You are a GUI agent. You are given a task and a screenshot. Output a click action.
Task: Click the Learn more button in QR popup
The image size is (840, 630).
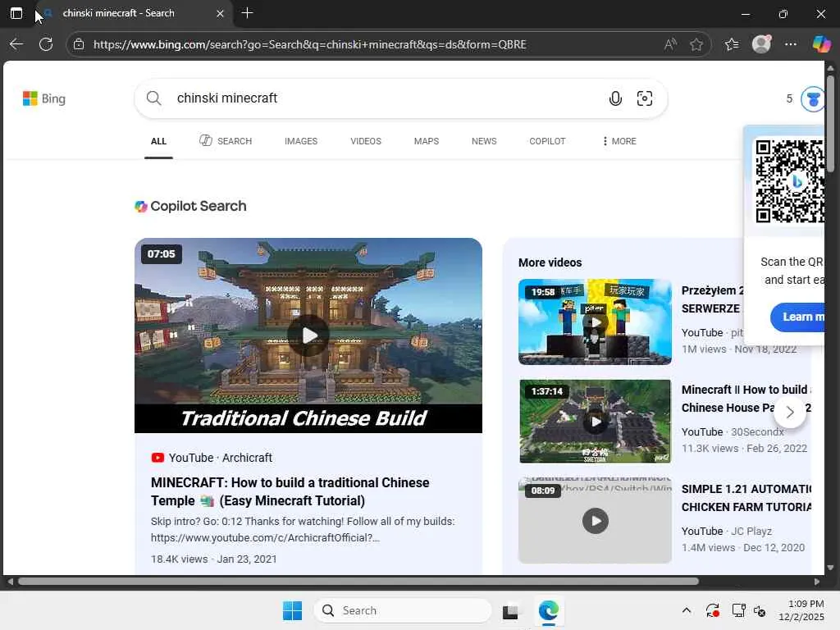(x=797, y=317)
